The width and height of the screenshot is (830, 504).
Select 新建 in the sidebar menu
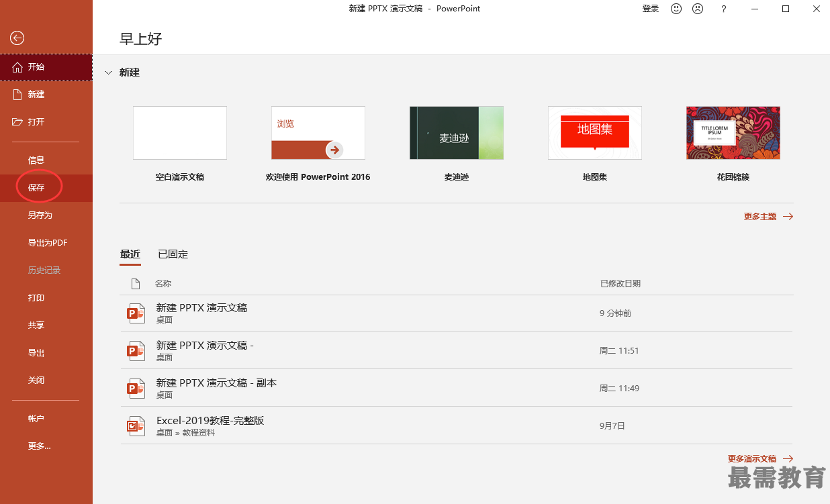click(46, 95)
